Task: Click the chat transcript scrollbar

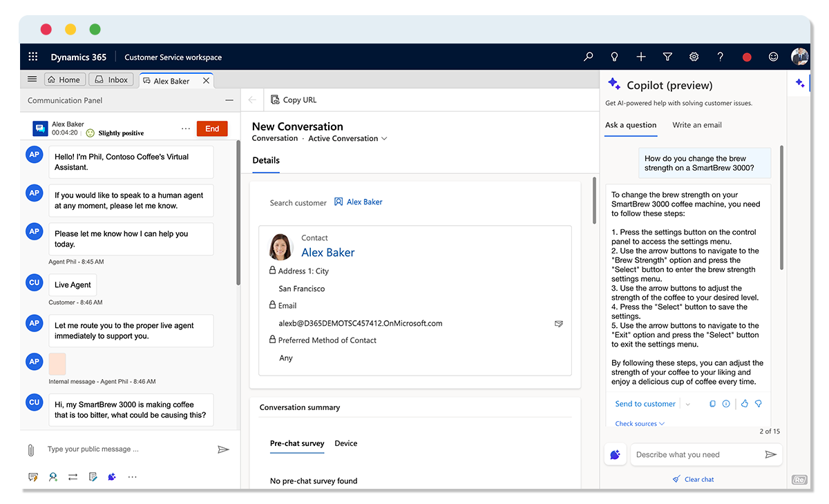Action: click(x=238, y=213)
